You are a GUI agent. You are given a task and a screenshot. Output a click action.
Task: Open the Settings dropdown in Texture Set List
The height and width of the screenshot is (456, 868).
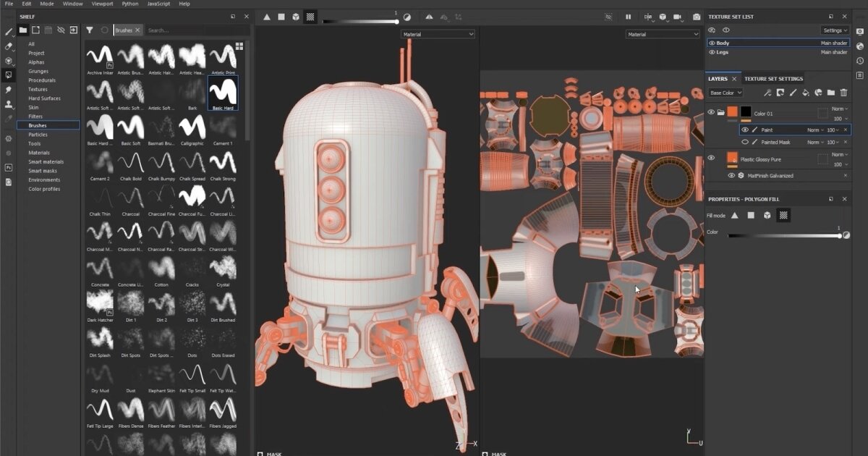point(835,30)
